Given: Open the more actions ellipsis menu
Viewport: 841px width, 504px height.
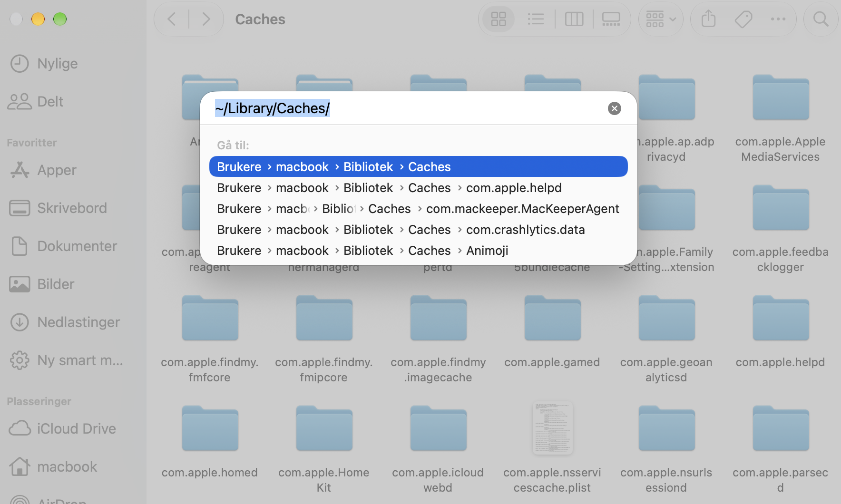Looking at the screenshot, I should (x=778, y=19).
